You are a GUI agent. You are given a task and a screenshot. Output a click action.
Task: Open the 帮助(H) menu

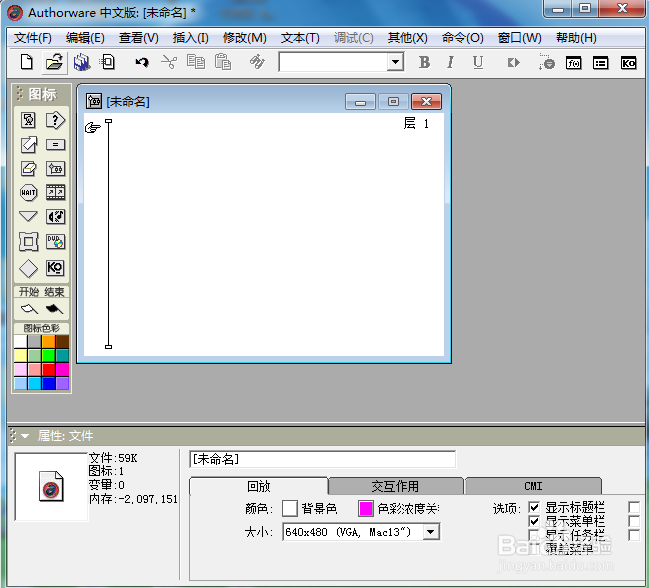tap(576, 38)
